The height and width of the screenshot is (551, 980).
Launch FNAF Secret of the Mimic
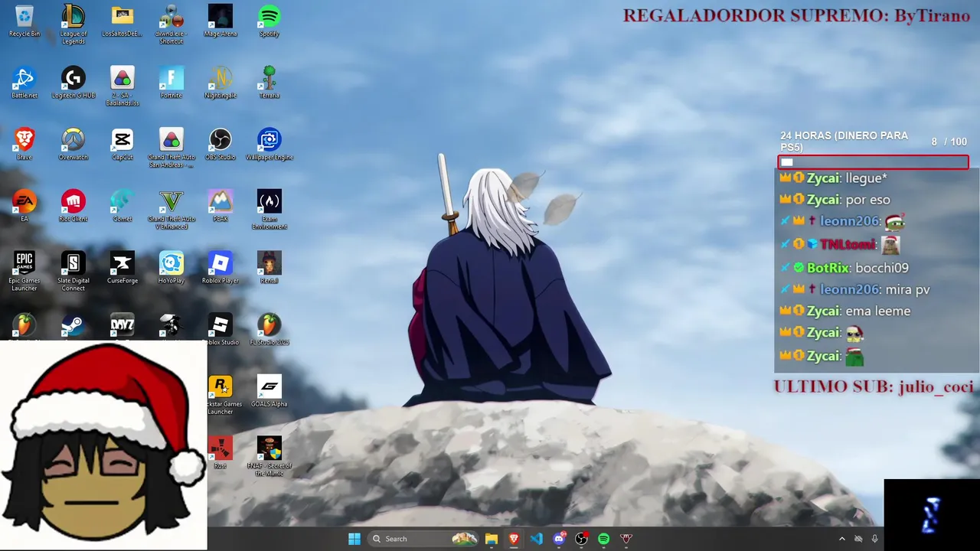[x=269, y=457]
